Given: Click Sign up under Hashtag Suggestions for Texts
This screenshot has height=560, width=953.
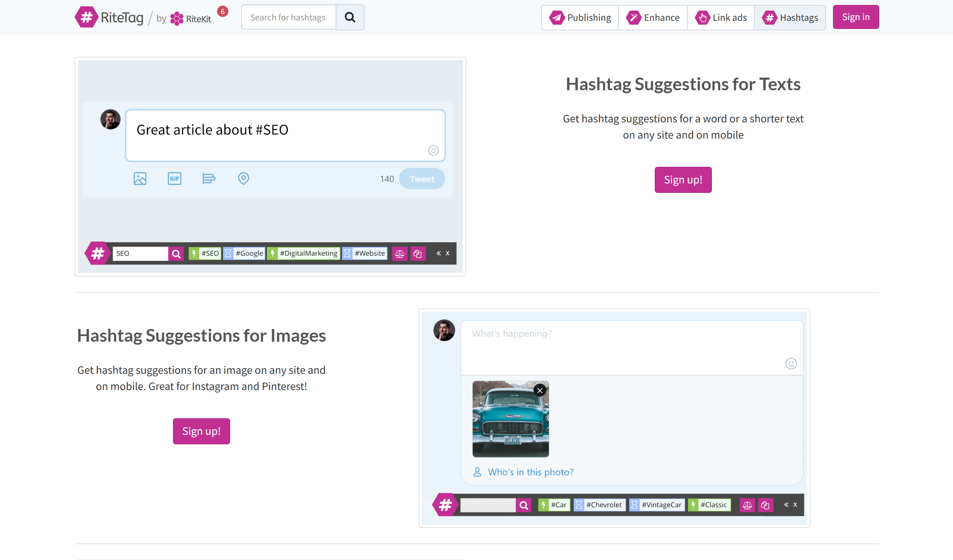Looking at the screenshot, I should click(x=683, y=180).
